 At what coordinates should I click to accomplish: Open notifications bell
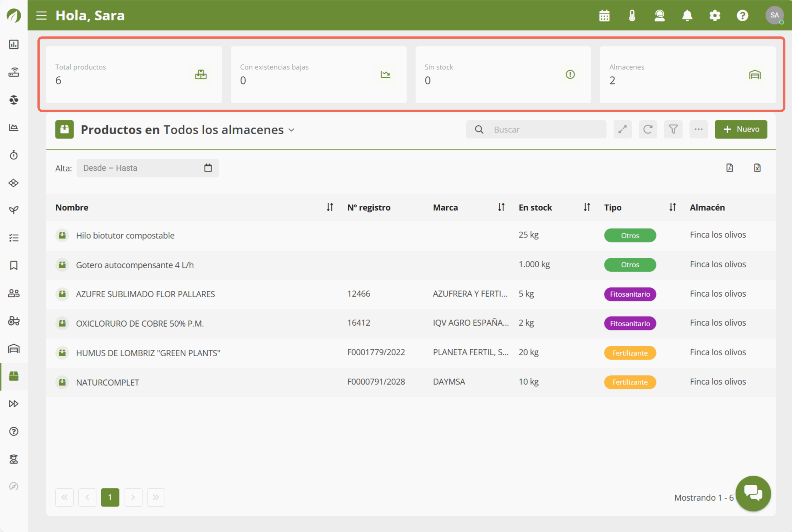click(687, 15)
